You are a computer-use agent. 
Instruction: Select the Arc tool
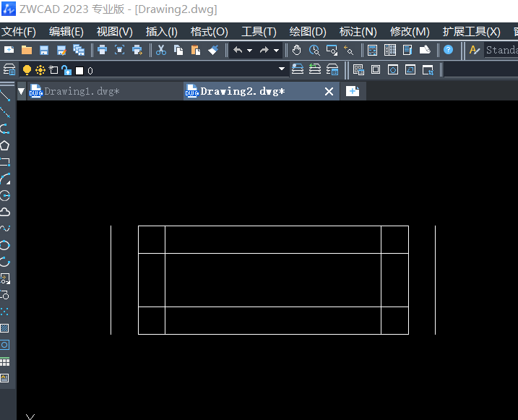point(5,179)
